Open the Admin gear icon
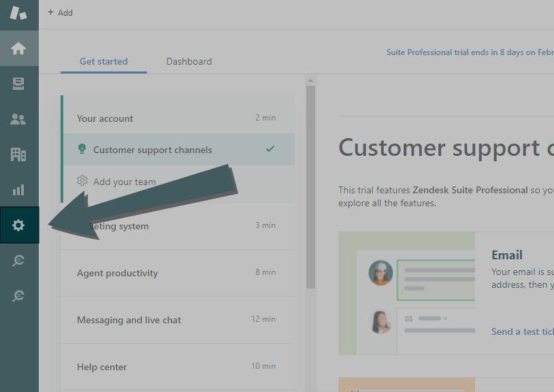Screen dimensions: 554x392 (x=18, y=225)
